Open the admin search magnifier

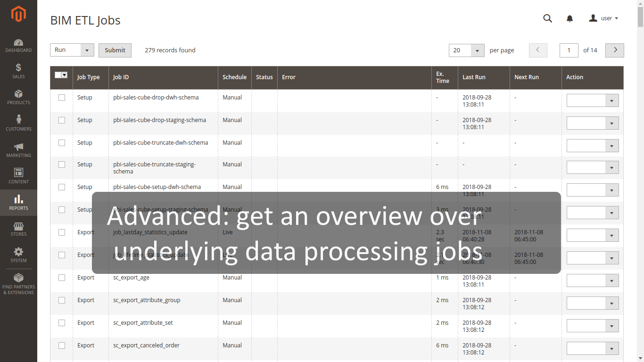pos(547,18)
